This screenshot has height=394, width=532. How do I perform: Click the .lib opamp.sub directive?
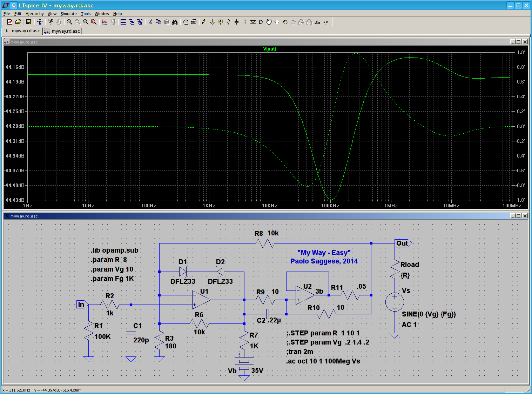[114, 250]
